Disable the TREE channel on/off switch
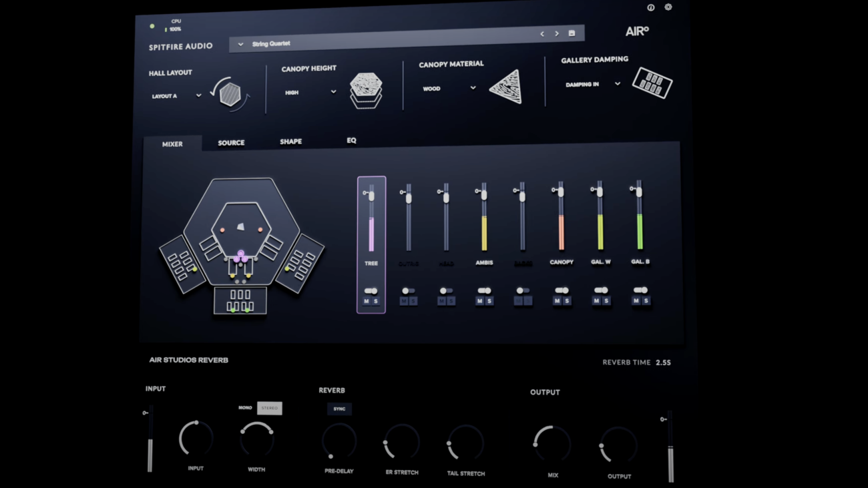Image resolution: width=868 pixels, height=488 pixels. click(x=371, y=291)
